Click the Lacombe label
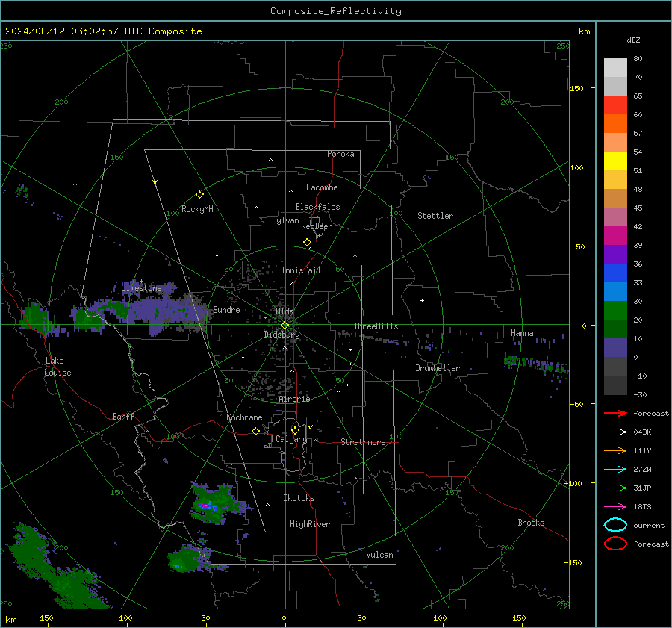The image size is (672, 628). click(x=322, y=187)
